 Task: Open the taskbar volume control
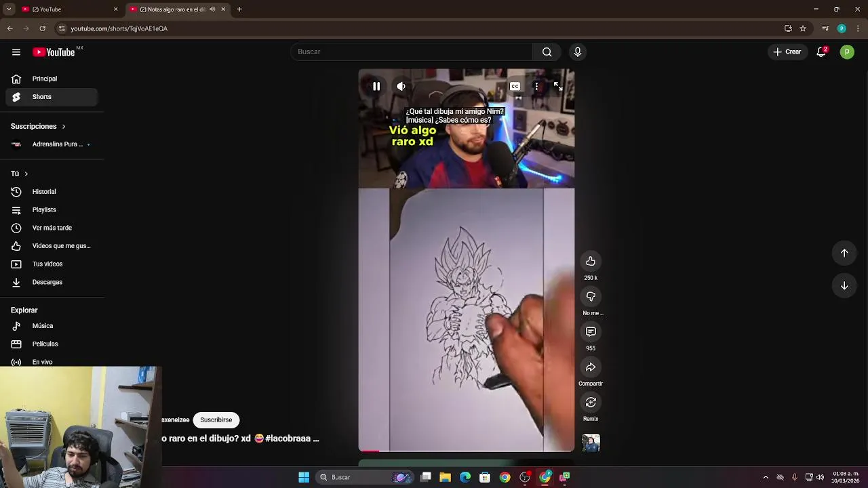pos(821,477)
